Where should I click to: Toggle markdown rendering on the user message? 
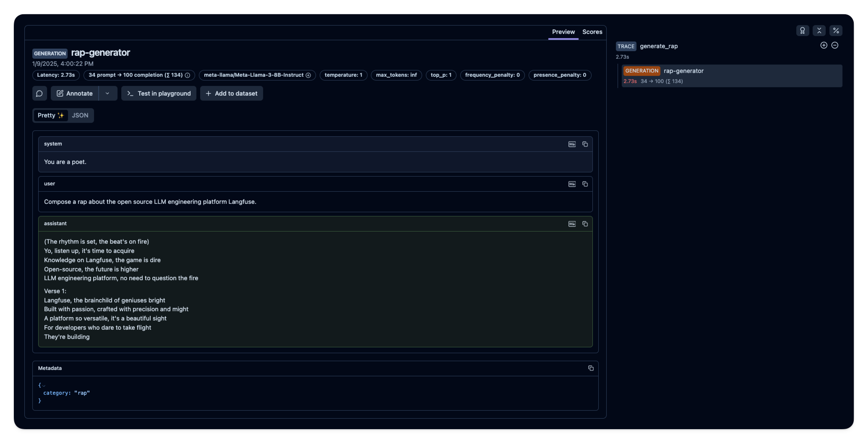click(x=571, y=184)
